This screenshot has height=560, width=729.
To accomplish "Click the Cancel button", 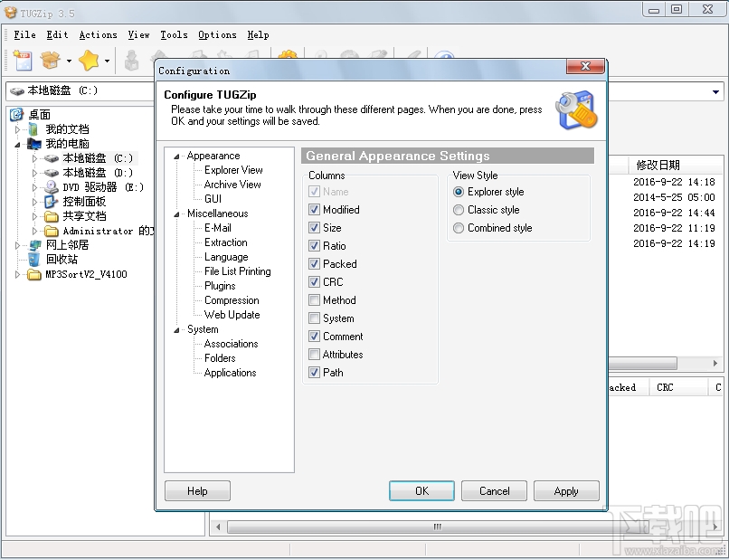I will click(494, 490).
